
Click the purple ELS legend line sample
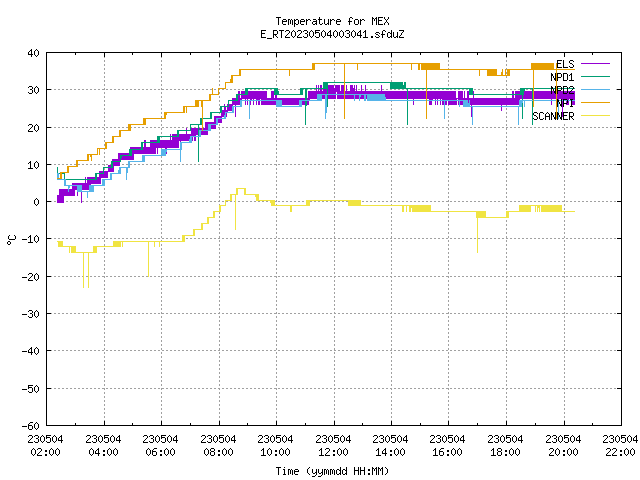click(x=596, y=64)
